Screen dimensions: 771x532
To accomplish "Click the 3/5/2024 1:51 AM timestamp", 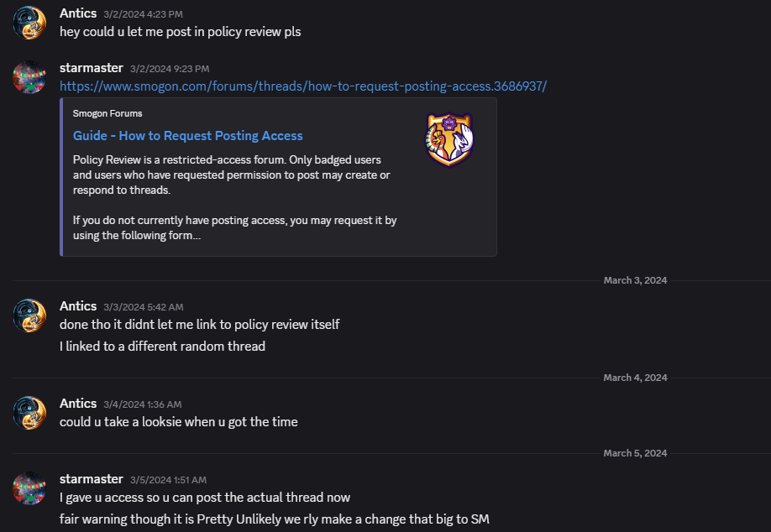I will click(x=168, y=480).
